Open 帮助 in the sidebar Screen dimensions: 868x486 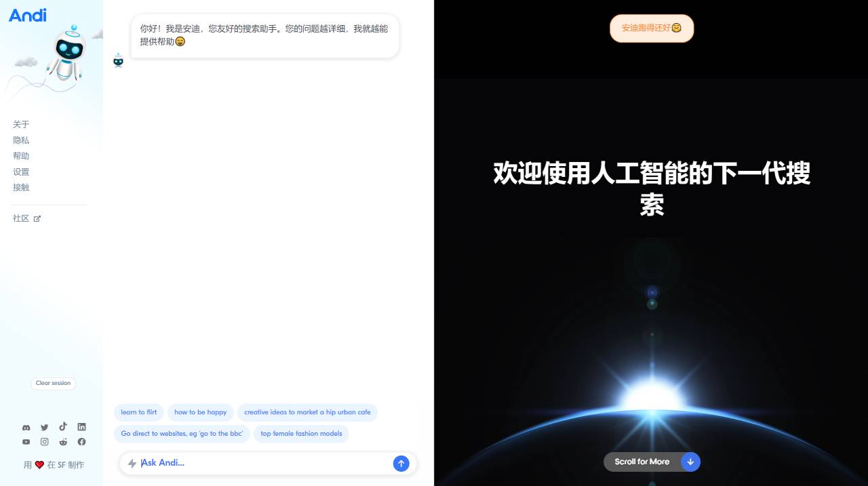click(x=21, y=156)
